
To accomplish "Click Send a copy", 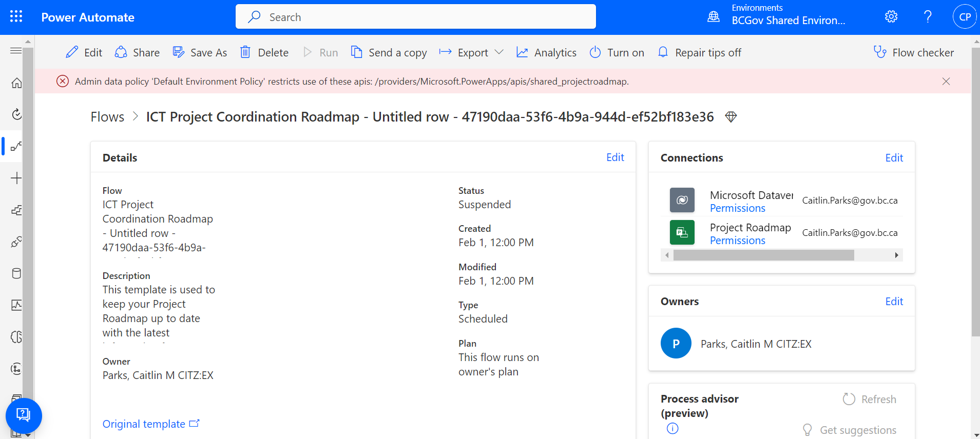I will (389, 52).
